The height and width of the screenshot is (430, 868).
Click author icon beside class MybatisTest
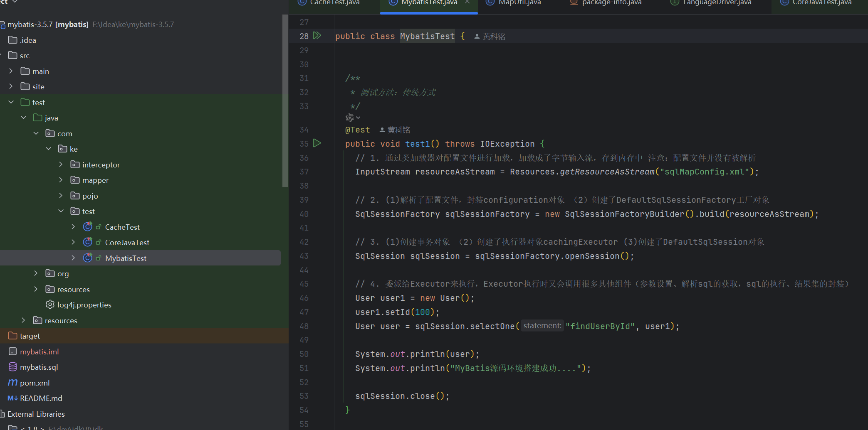477,37
